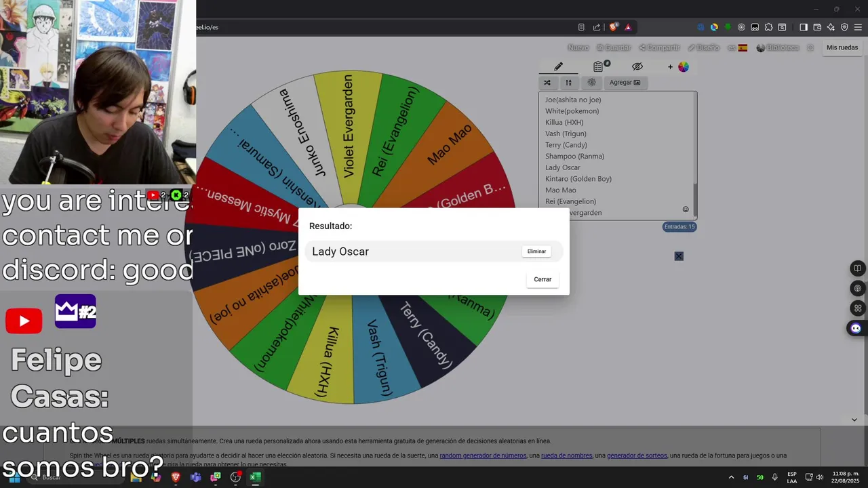Open the browser extensions puzzle icon
868x488 pixels.
[768, 27]
